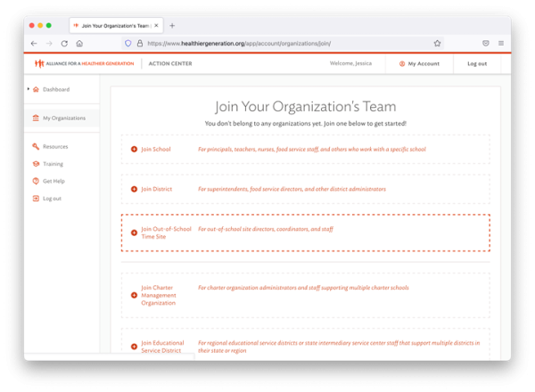Screen dimensions: 535x392
Task: Expand the Dashboard tree arrow in sidebar
Action: [29, 89]
